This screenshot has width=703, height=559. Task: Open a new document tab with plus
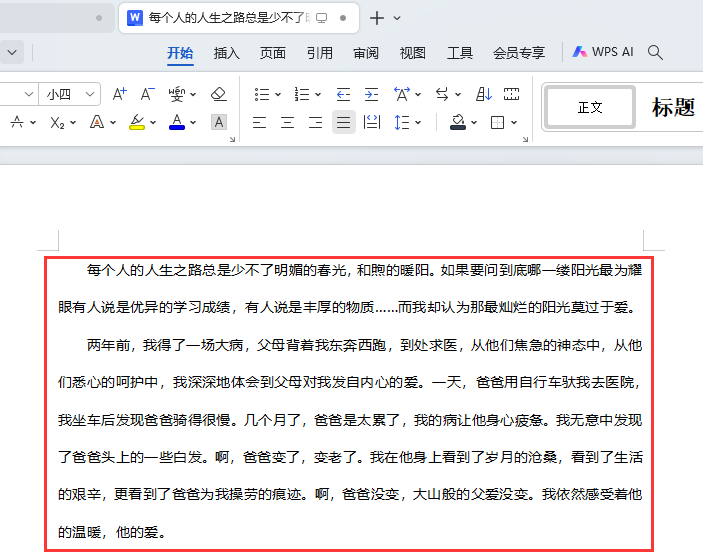pyautogui.click(x=377, y=18)
